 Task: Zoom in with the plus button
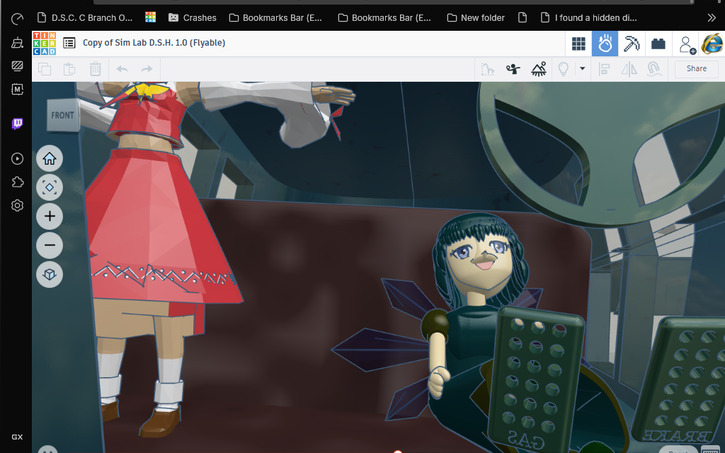coord(49,216)
